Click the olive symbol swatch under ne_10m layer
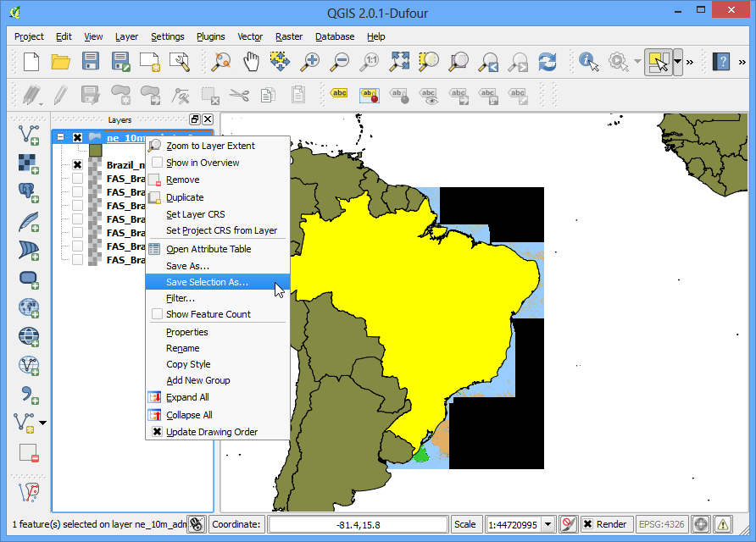 (x=96, y=151)
